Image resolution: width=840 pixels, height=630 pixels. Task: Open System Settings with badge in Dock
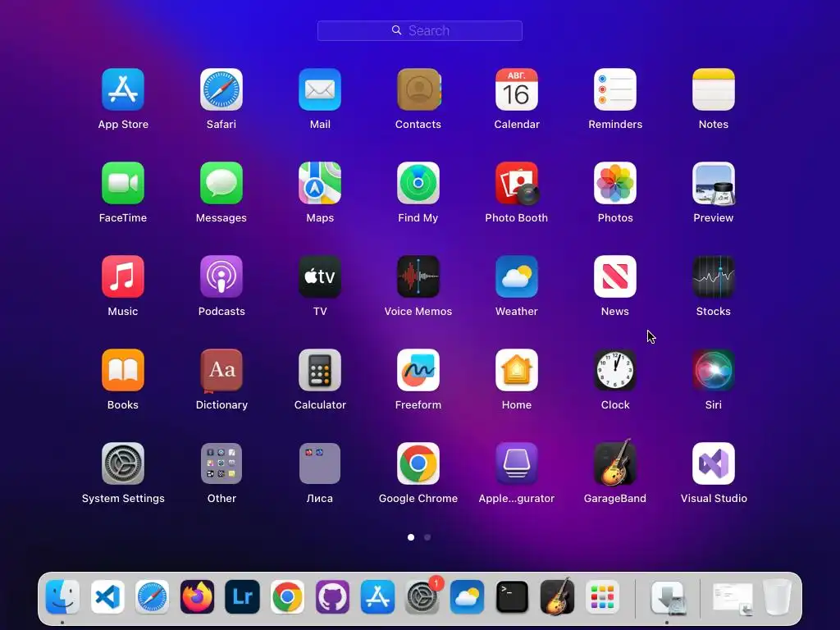[422, 597]
